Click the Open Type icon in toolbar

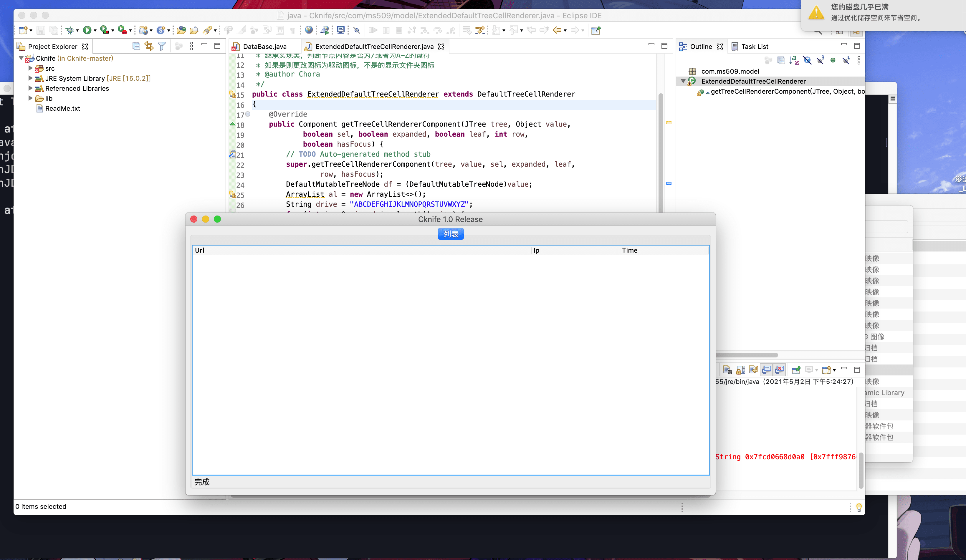pos(181,30)
